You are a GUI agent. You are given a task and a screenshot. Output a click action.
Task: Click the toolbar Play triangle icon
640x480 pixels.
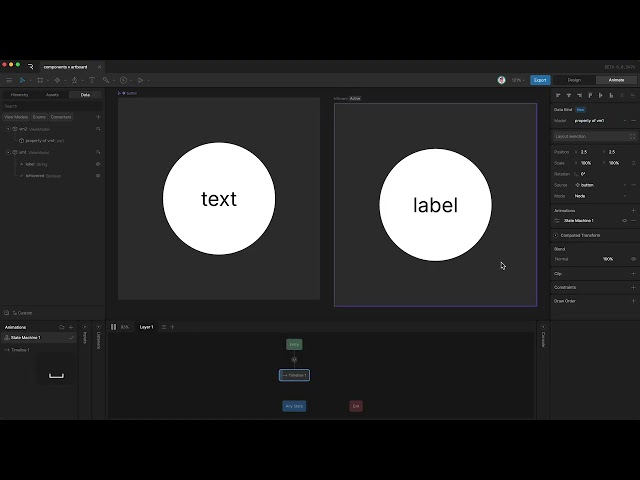(140, 80)
